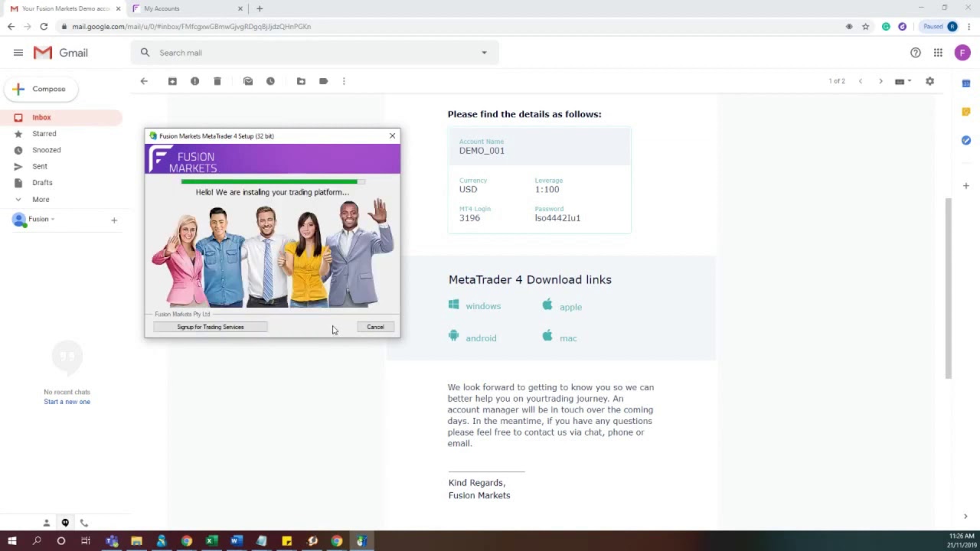Image resolution: width=980 pixels, height=551 pixels.
Task: Show older email arrow
Action: [880, 81]
